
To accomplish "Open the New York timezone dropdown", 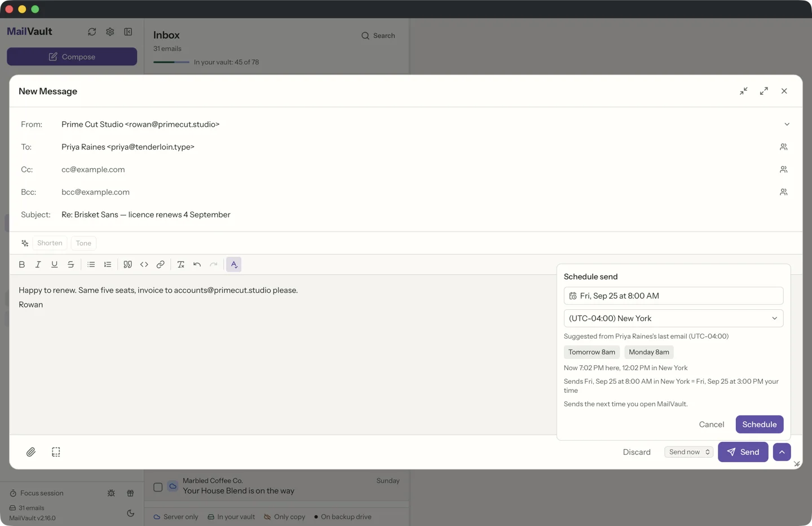I will (x=673, y=318).
